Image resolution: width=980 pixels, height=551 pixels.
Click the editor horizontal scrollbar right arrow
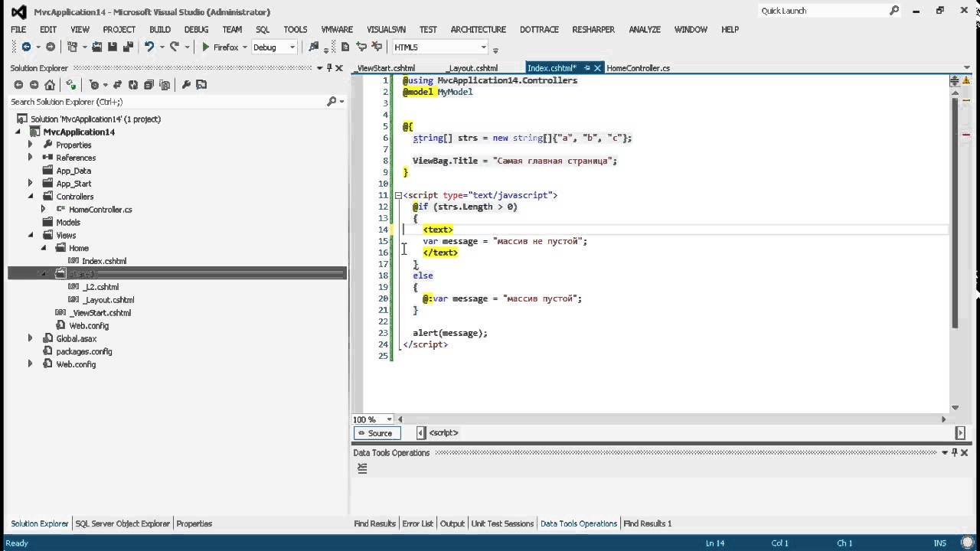[x=943, y=419]
